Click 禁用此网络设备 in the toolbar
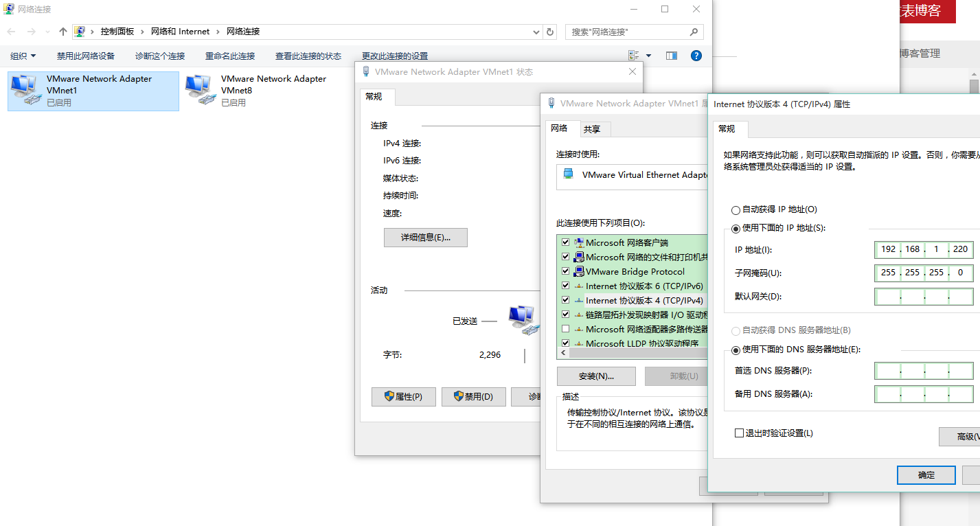 pyautogui.click(x=86, y=56)
